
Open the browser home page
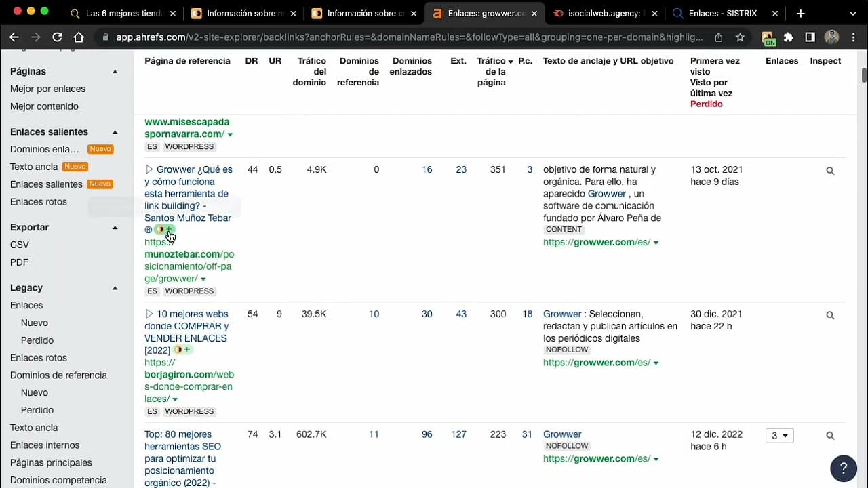pyautogui.click(x=79, y=37)
